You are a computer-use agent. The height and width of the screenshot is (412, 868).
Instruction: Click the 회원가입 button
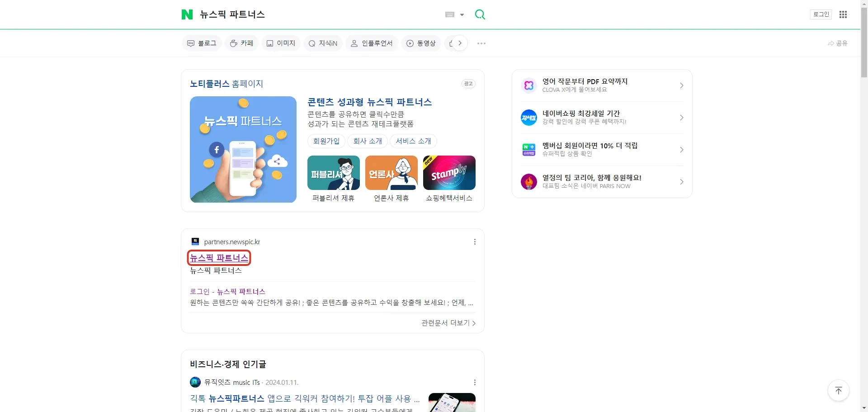326,141
